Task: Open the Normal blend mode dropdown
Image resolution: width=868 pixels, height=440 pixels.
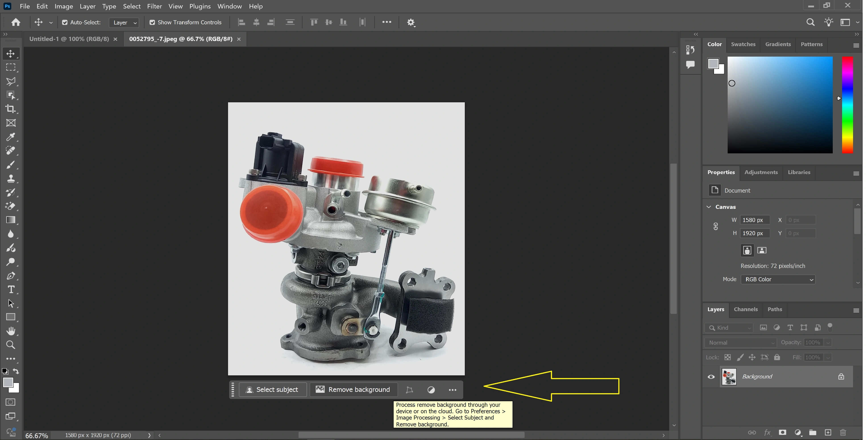Action: coord(740,343)
